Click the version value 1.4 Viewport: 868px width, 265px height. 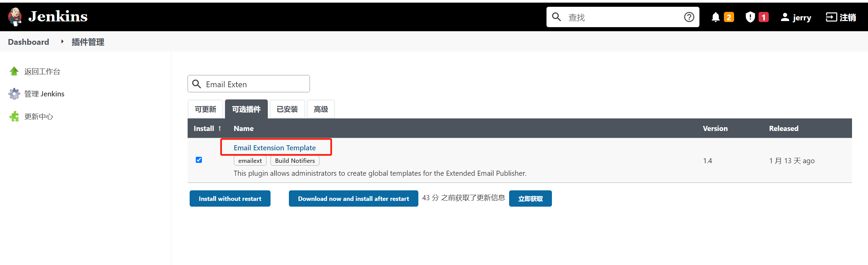[708, 160]
